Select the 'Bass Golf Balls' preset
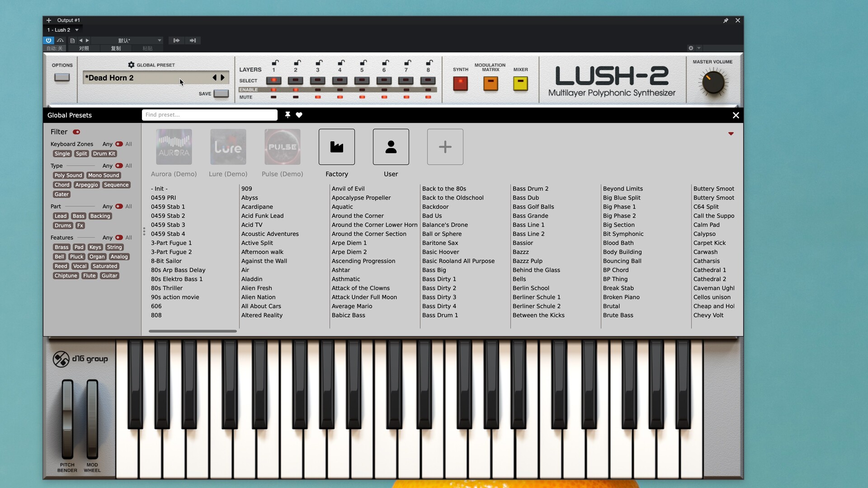Screen dimensions: 868x488 pyautogui.click(x=533, y=207)
